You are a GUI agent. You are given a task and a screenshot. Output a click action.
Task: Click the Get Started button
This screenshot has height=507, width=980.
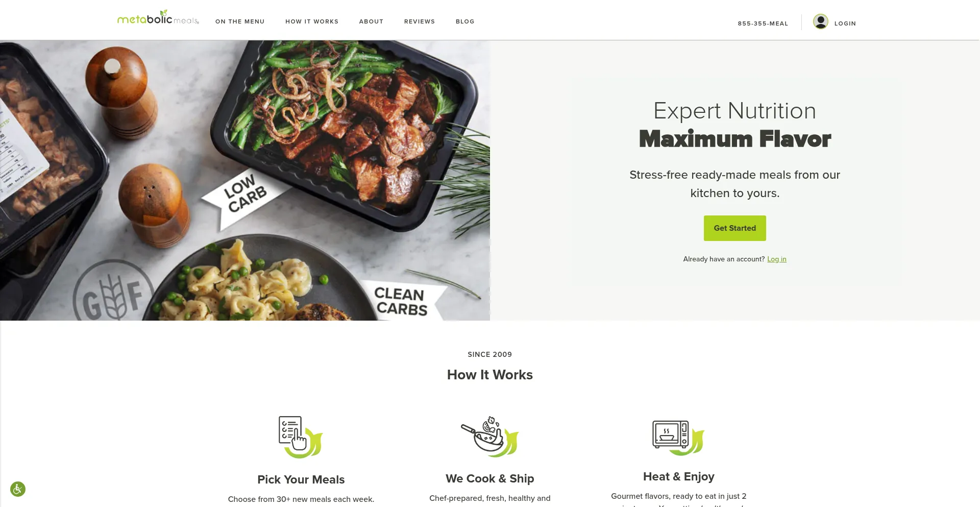pos(735,228)
